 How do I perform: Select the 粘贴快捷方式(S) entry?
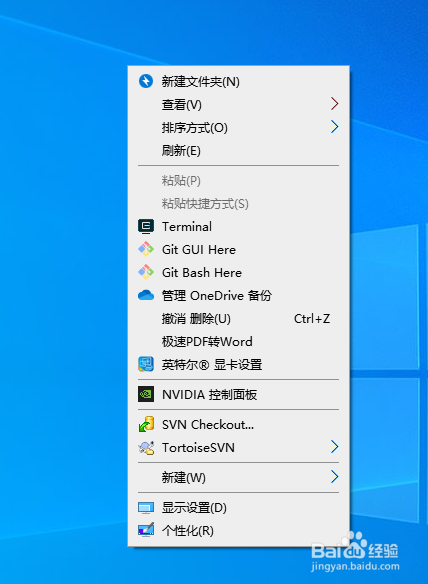[x=238, y=204]
